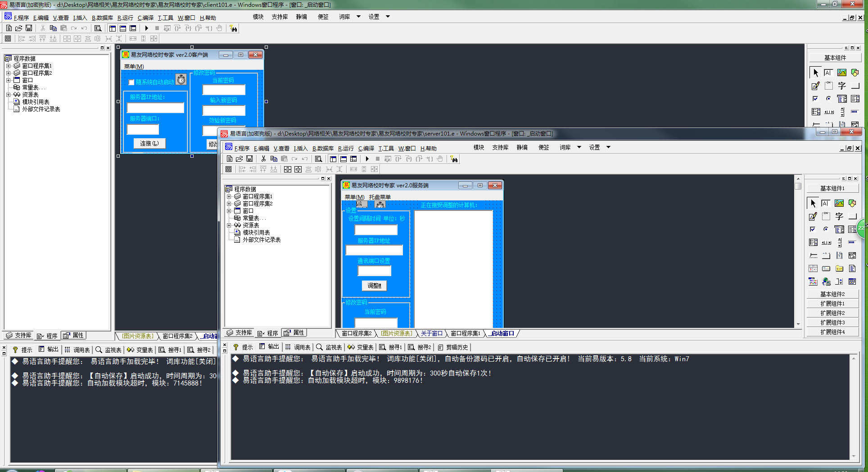Switch to 剪辑历史 tab in server101 bottom panel

click(453, 347)
